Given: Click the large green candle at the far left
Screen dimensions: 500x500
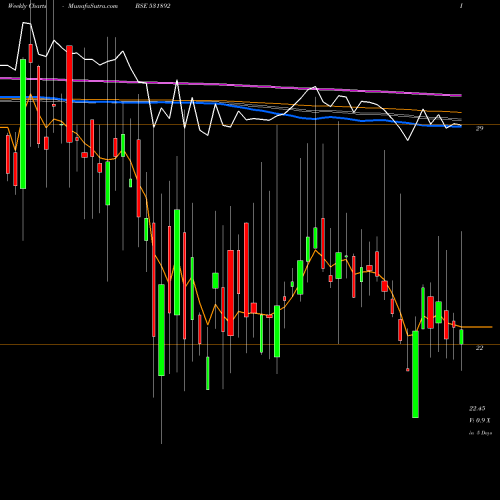Looking at the screenshot, I should [x=23, y=124].
